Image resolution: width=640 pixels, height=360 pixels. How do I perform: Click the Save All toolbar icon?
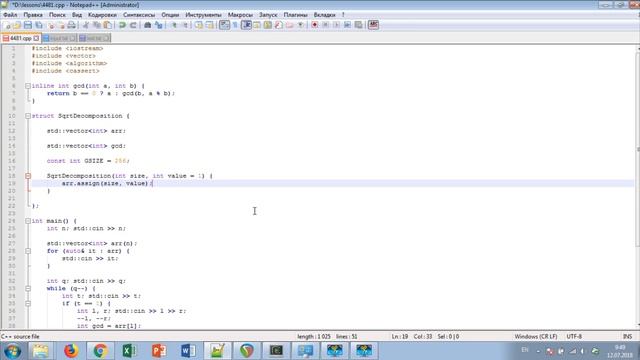pos(39,25)
